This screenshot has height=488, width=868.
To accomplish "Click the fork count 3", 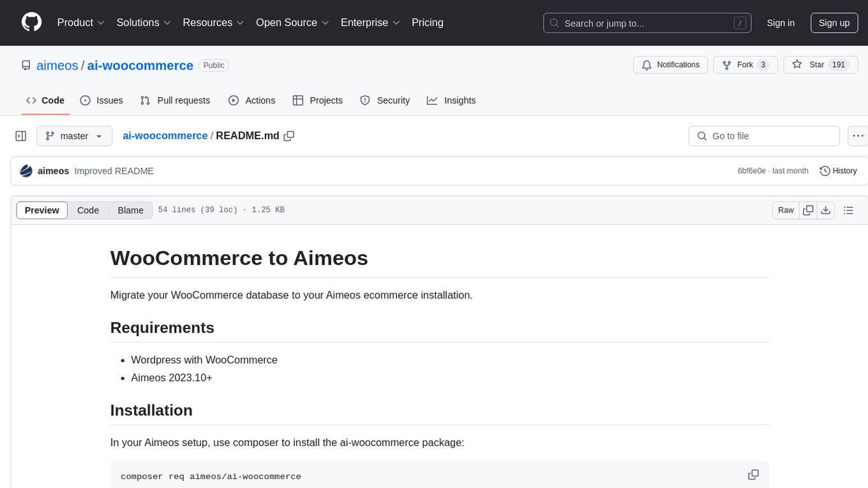I will coord(763,65).
